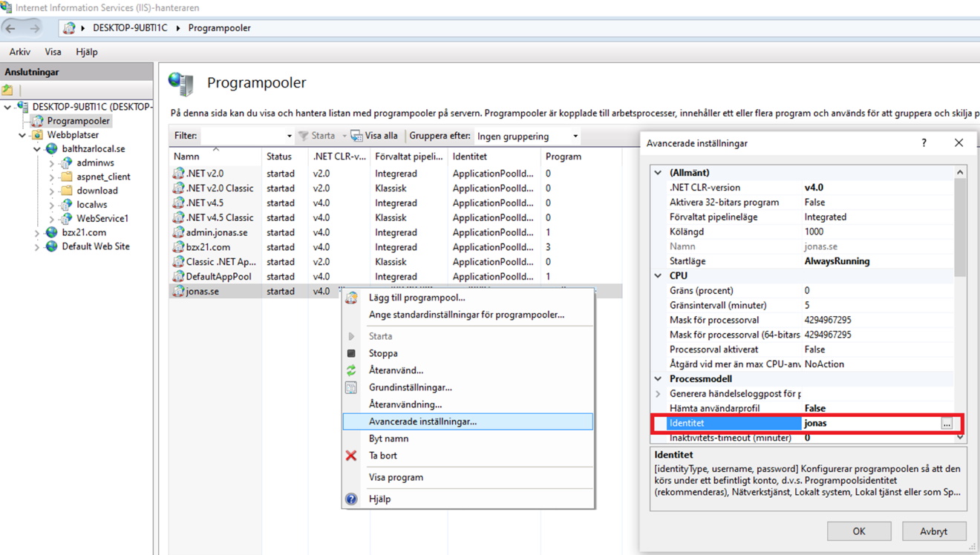980x555 pixels.
Task: Select Programpooler in the connections tree
Action: click(78, 121)
